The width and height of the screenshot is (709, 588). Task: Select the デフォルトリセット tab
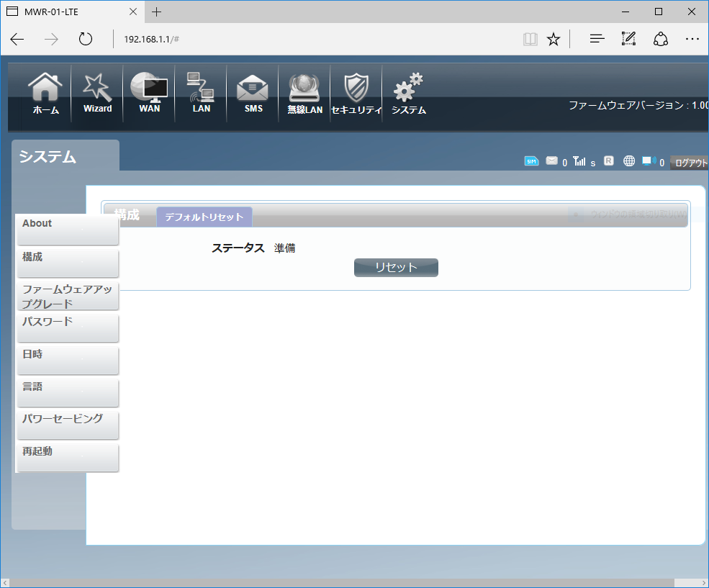coord(204,217)
